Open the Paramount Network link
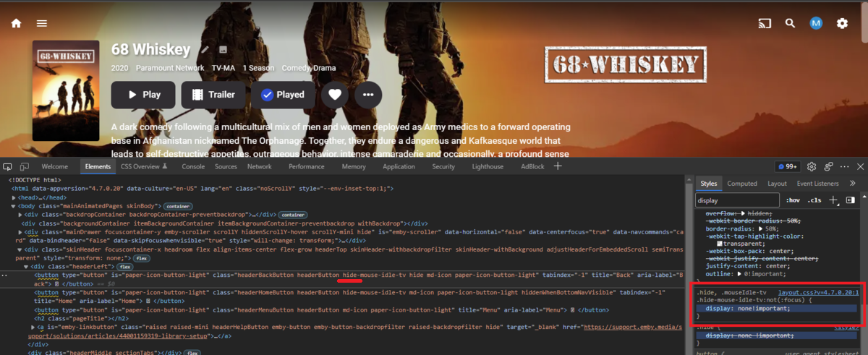The image size is (868, 355). (x=169, y=68)
